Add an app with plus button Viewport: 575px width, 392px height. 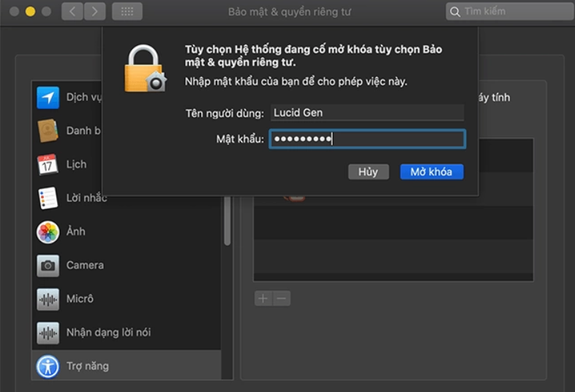tap(263, 298)
